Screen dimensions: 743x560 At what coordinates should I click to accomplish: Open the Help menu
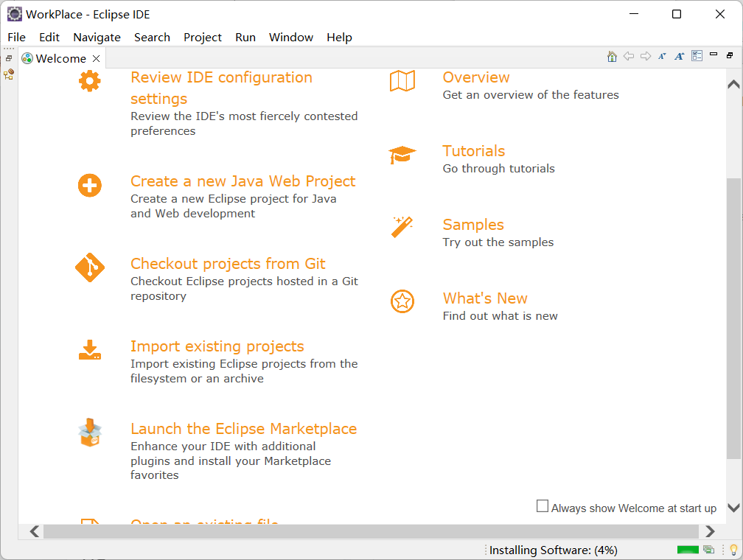point(339,38)
